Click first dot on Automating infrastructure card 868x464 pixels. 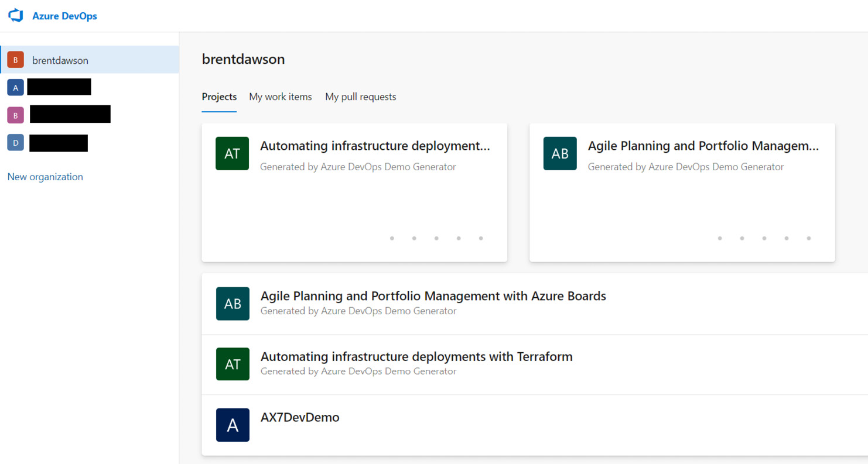pos(392,238)
